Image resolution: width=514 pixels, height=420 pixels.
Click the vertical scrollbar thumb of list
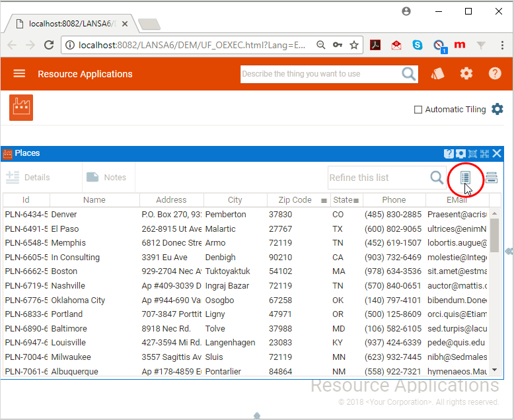pos(495,235)
